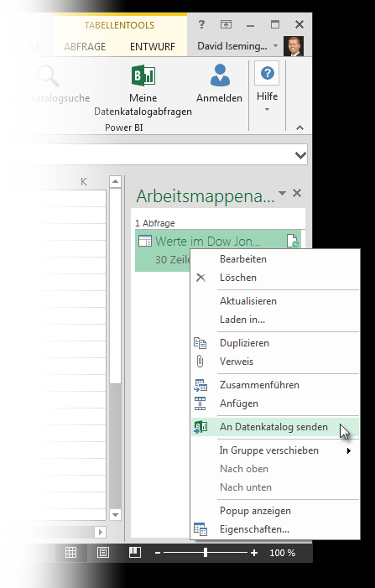Switch to Page Break Preview

[x=134, y=552]
